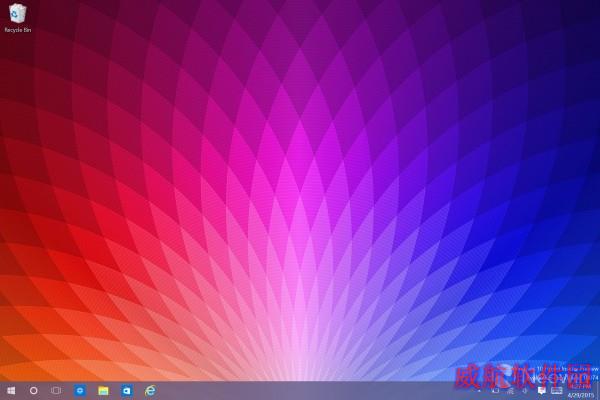This screenshot has width=600, height=400.
Task: Open Task View on the taskbar
Action: (56, 390)
